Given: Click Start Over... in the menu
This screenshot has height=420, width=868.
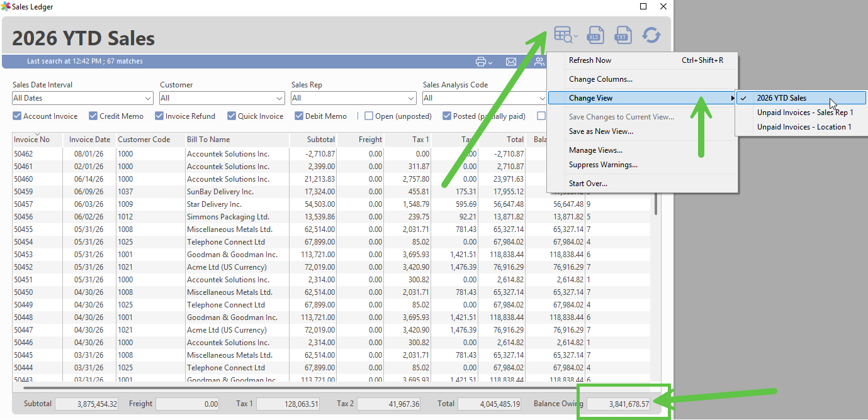Looking at the screenshot, I should (642, 184).
